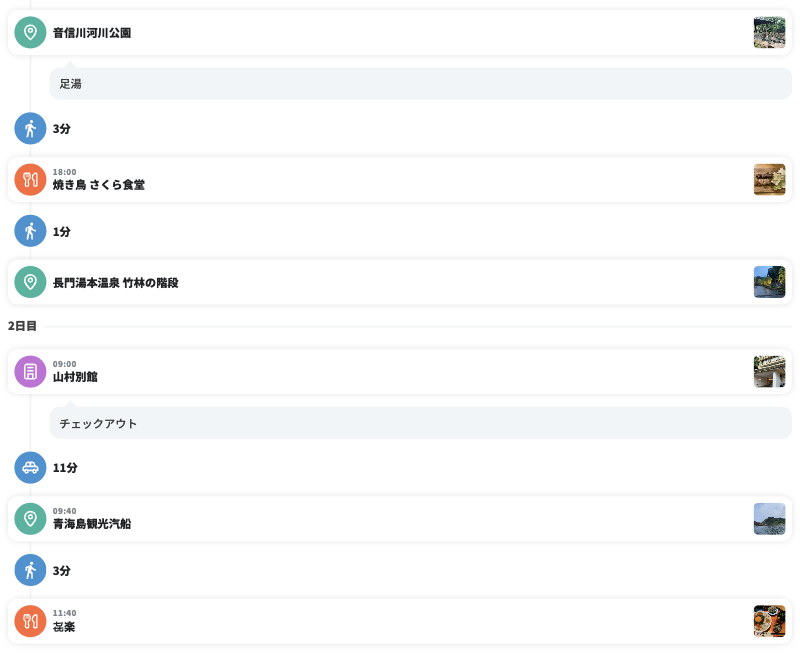Click the pin icon for 青海島観光汽船
800x658 pixels.
click(x=30, y=519)
